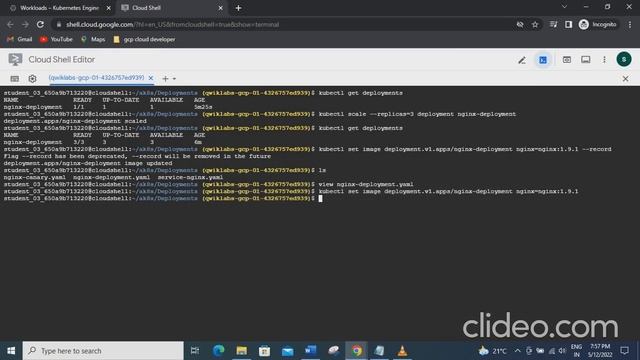Show hidden system tray icons
The width and height of the screenshot is (640, 360).
point(518,351)
